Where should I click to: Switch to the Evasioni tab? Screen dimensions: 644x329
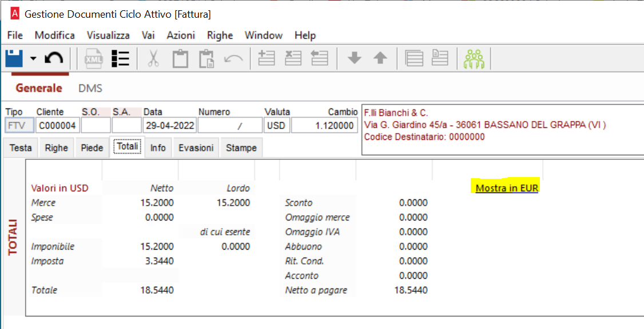pyautogui.click(x=196, y=148)
